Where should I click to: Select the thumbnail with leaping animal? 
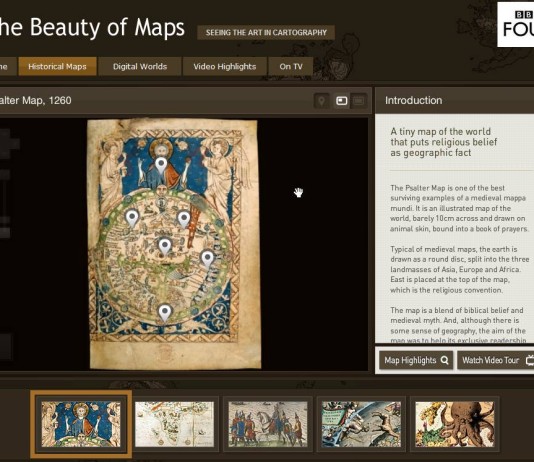pyautogui.click(x=361, y=424)
